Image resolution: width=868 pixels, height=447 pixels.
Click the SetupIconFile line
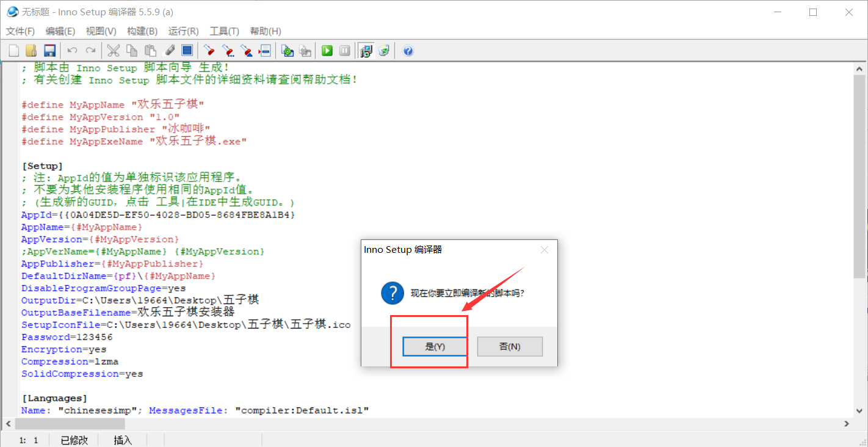(x=186, y=325)
